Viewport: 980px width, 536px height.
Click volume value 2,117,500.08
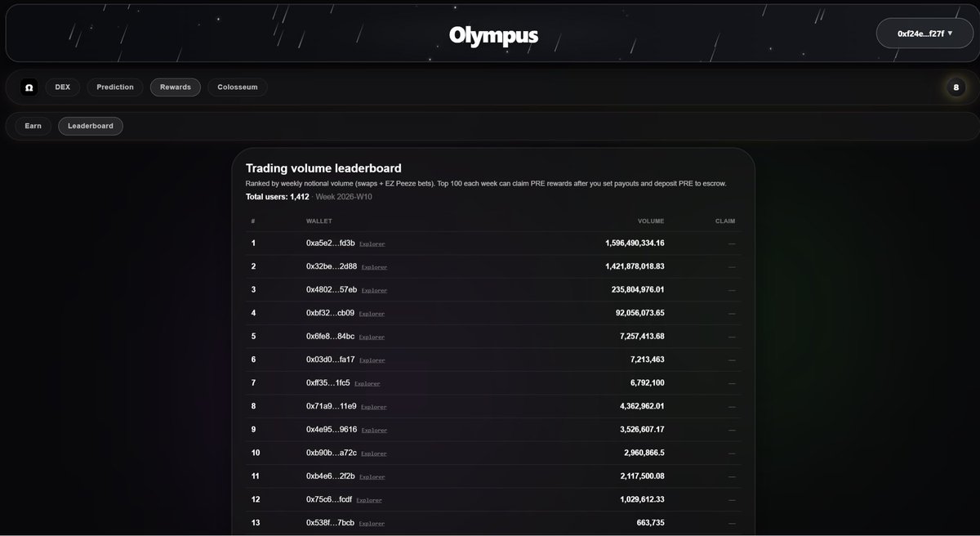pyautogui.click(x=642, y=476)
